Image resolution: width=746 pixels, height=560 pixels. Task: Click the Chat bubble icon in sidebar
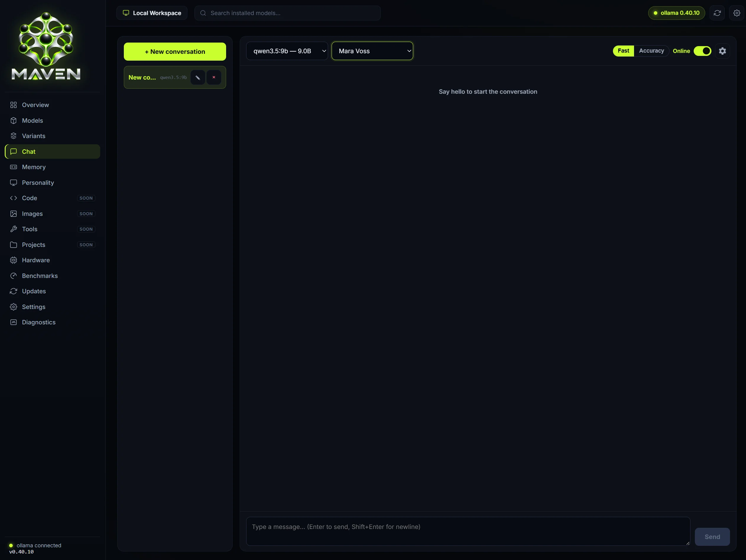coord(14,151)
